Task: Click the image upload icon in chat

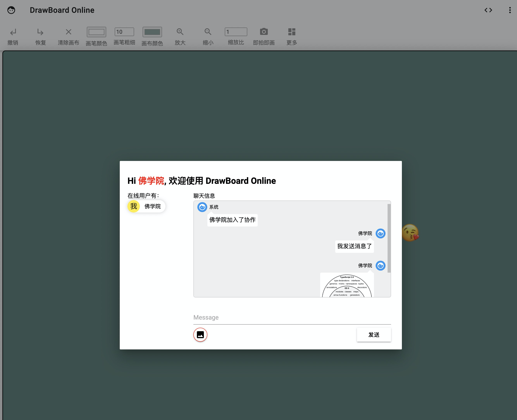Action: pos(200,335)
